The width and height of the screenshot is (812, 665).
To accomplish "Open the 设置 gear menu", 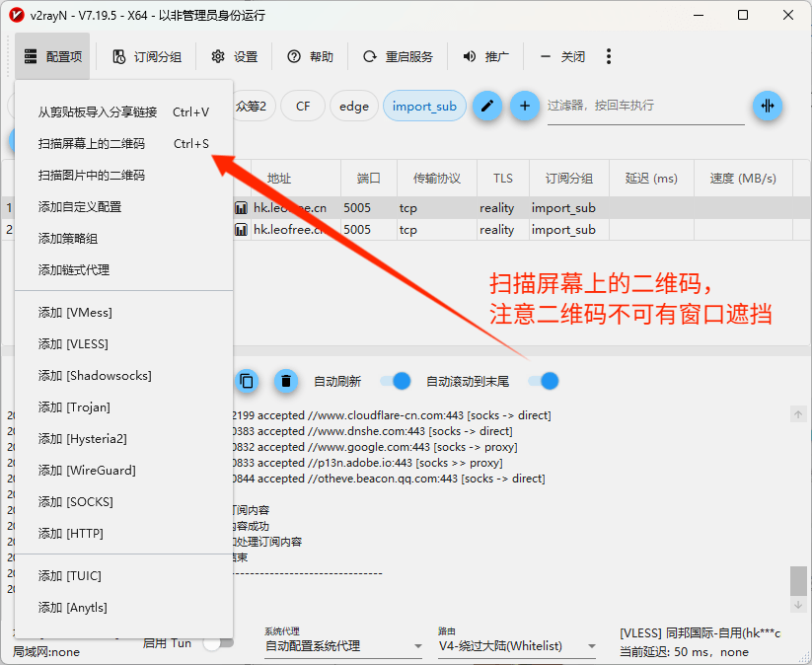I will coord(234,56).
